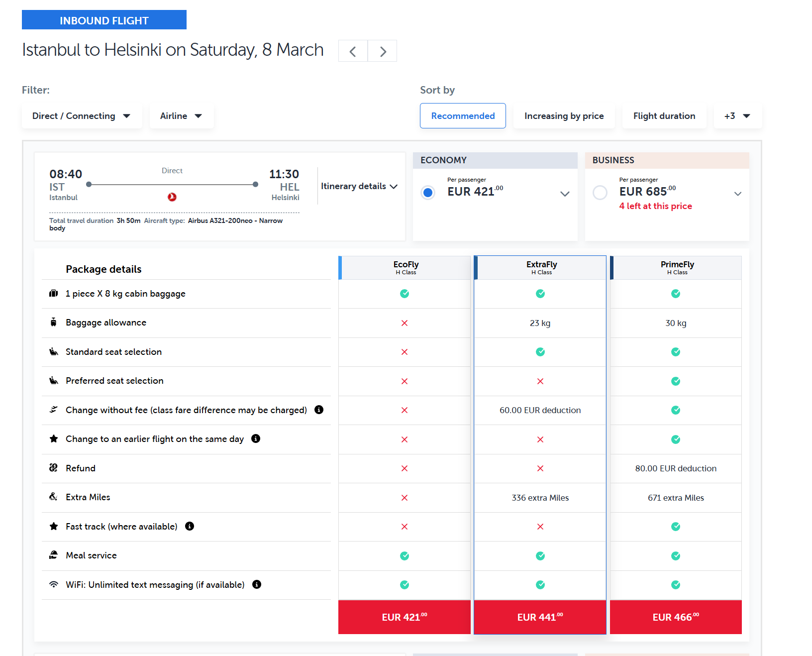The width and height of the screenshot is (812, 656).
Task: Sort results by Flight duration
Action: pos(664,116)
